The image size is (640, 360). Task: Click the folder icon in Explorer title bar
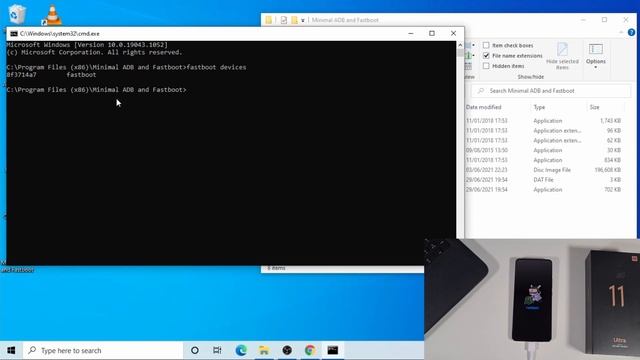coord(269,20)
